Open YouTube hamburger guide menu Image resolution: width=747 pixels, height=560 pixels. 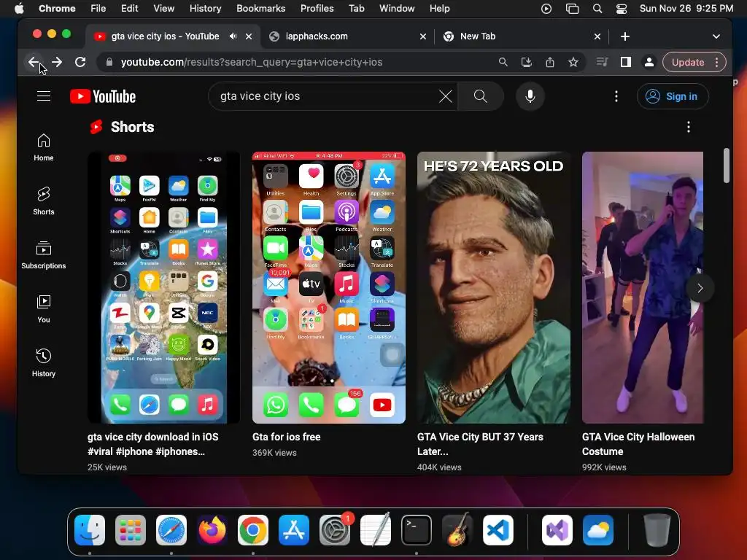[44, 96]
